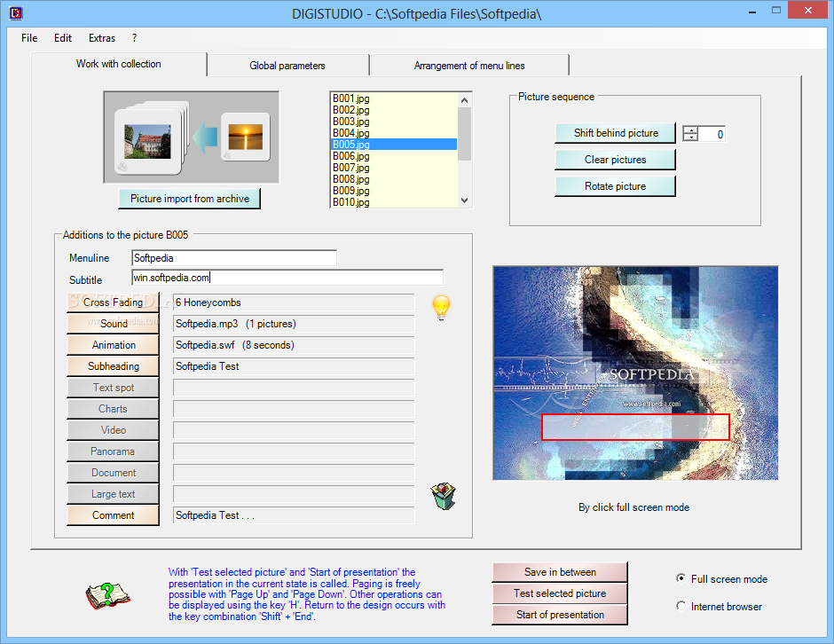Open the File menu

click(x=29, y=38)
